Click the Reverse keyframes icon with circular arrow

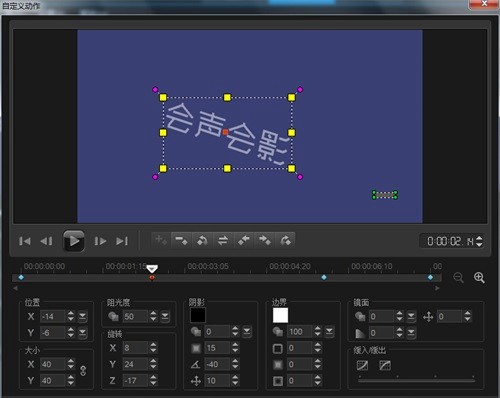click(202, 240)
